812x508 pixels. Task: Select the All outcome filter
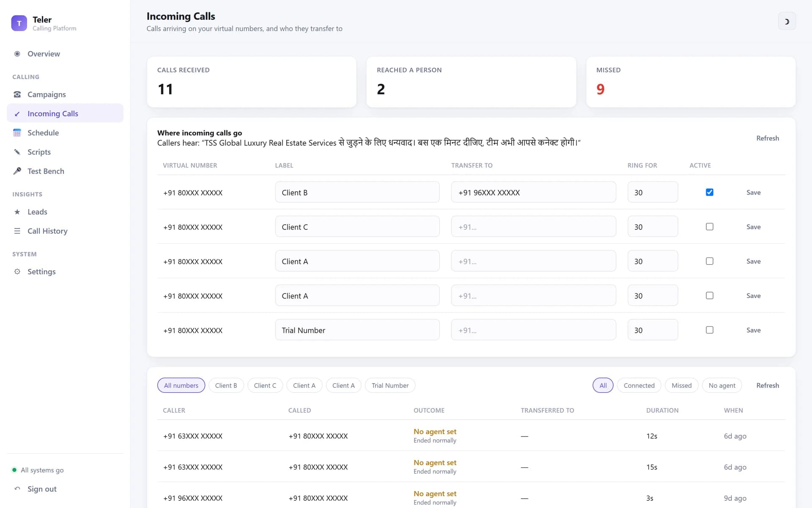click(603, 385)
